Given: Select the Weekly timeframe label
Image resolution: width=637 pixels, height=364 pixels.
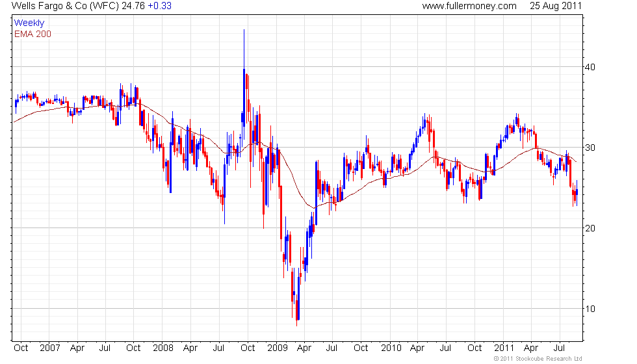Looking at the screenshot, I should point(29,23).
